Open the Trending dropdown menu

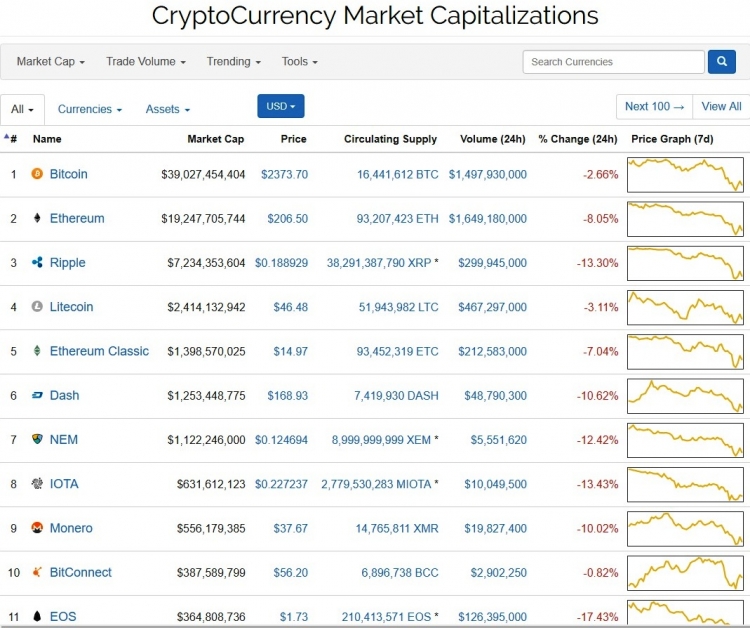tap(233, 62)
